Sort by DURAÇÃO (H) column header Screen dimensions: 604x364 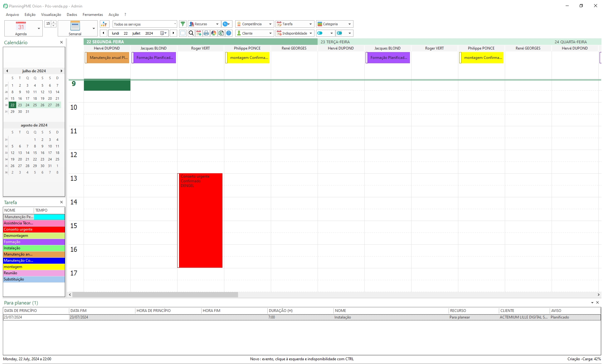tap(300, 311)
